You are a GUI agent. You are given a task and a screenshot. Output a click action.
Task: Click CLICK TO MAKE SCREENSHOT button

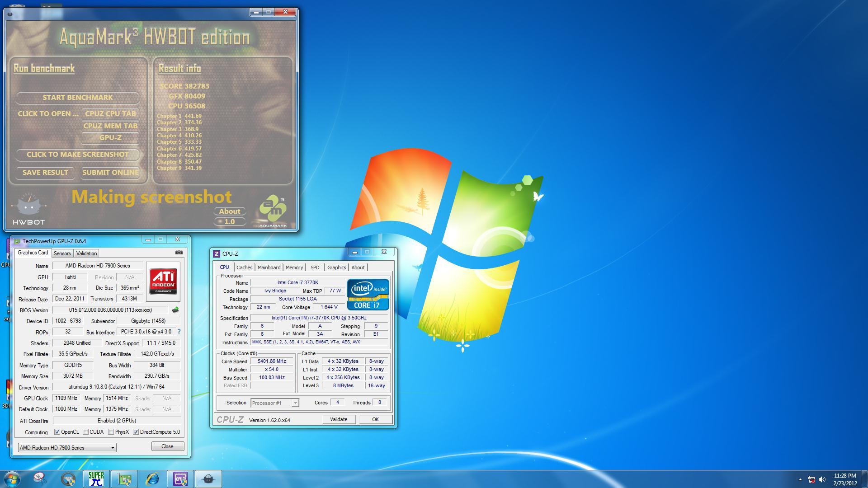point(78,155)
